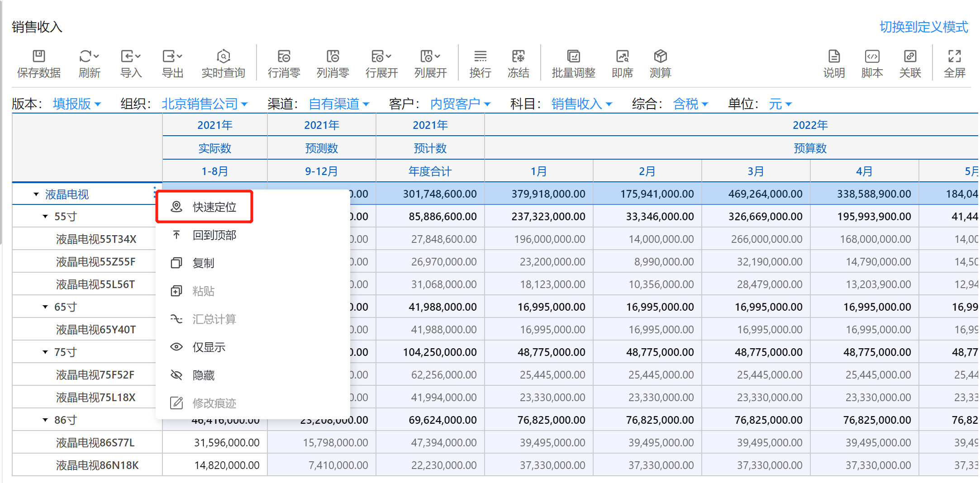The height and width of the screenshot is (483, 980).
Task: Click the Real-time Query (实时查询) icon
Action: click(223, 57)
